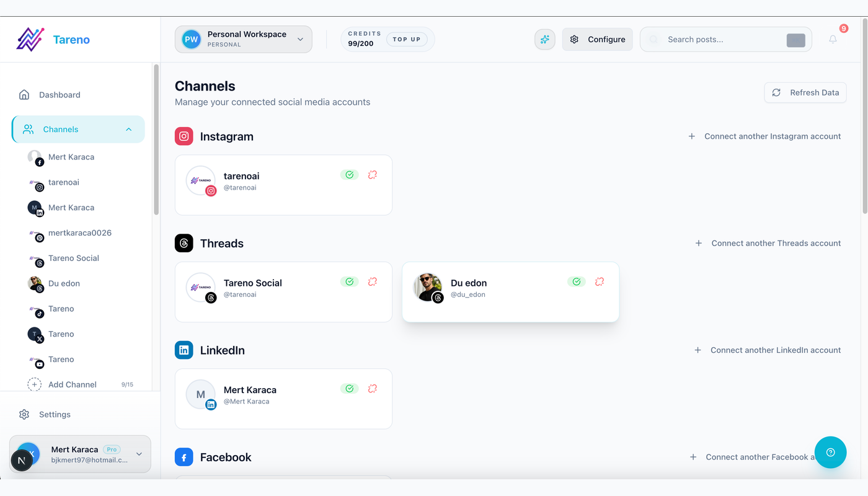Click the sparkle AI assistant icon
Image resolution: width=868 pixels, height=496 pixels.
pyautogui.click(x=545, y=39)
